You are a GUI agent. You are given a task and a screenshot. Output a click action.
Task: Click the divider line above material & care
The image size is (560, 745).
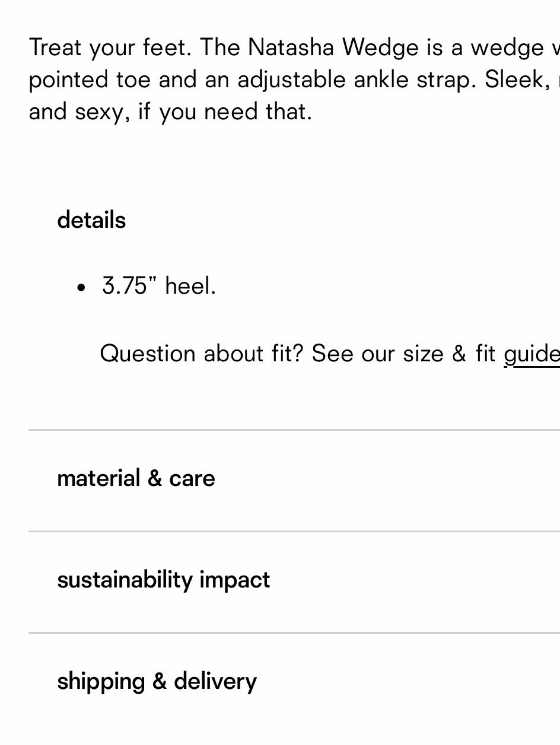click(294, 430)
